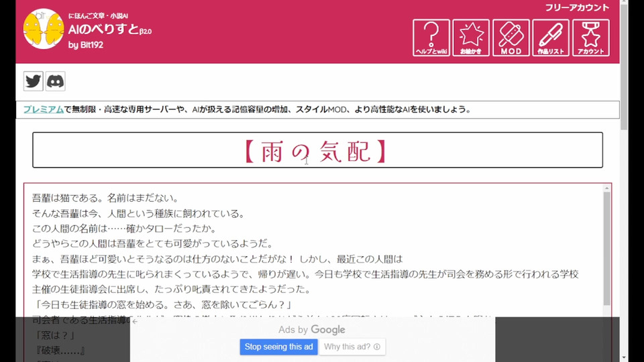Click the line starting この人間の名前は
The image size is (644, 362).
pos(125,229)
